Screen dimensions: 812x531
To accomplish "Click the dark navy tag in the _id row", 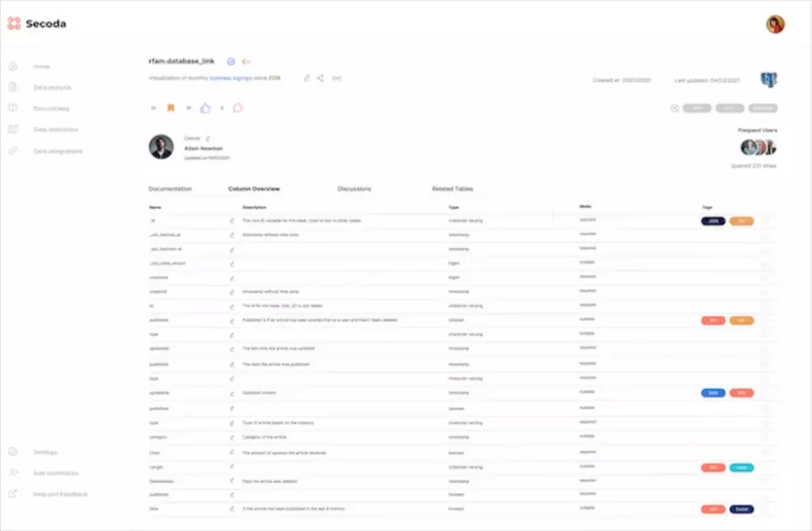I will [x=713, y=221].
